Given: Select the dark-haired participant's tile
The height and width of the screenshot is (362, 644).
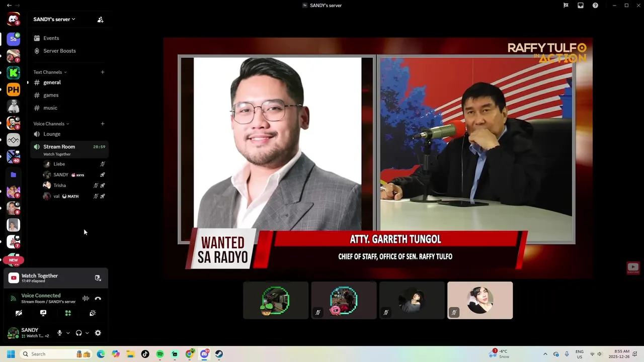Looking at the screenshot, I should point(412,300).
